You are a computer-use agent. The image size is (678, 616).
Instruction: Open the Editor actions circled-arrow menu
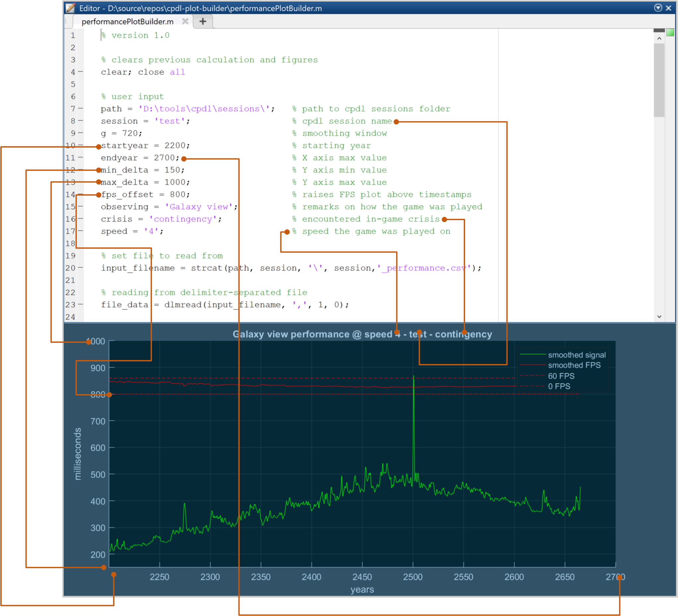click(658, 8)
